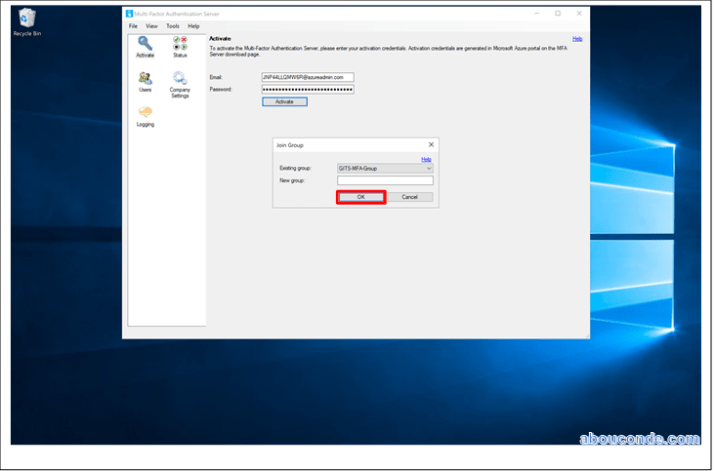Click the Email input field
The width and height of the screenshot is (714, 471).
(x=308, y=77)
